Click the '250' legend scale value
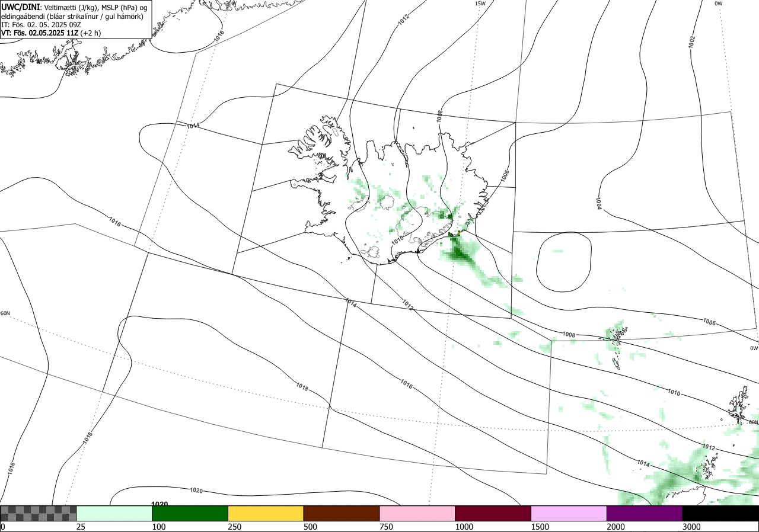Viewport: 759px width, 532px height. point(235,527)
